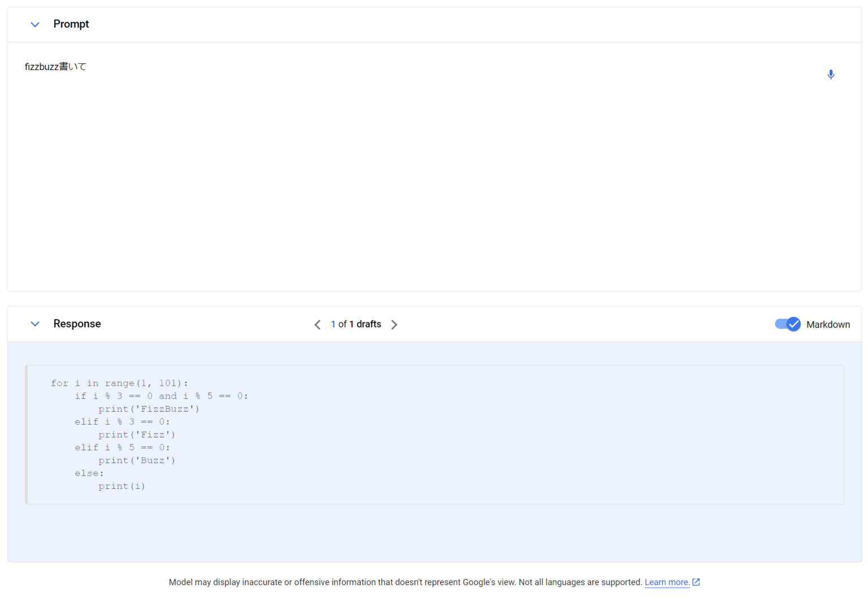868x598 pixels.
Task: Select the Prompt section header
Action: pos(71,24)
